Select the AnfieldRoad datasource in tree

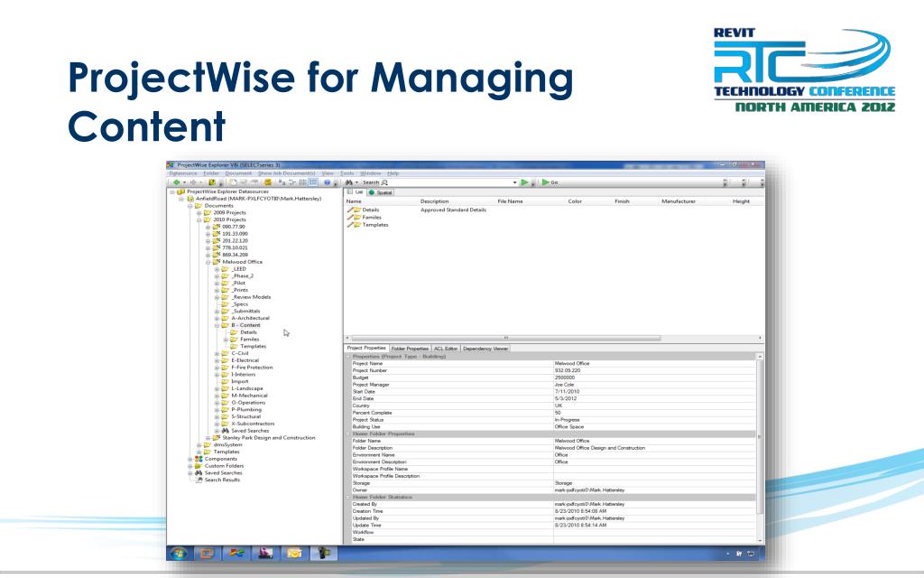pos(258,199)
